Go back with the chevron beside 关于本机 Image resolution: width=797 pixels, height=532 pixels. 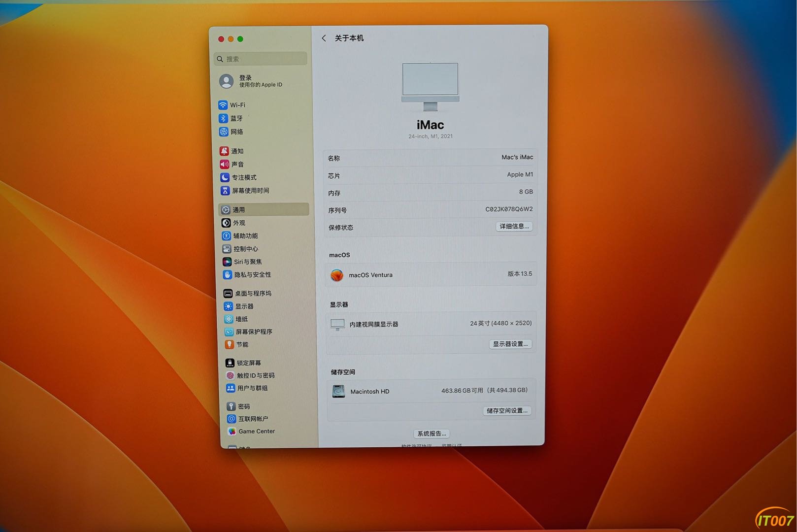pos(324,38)
